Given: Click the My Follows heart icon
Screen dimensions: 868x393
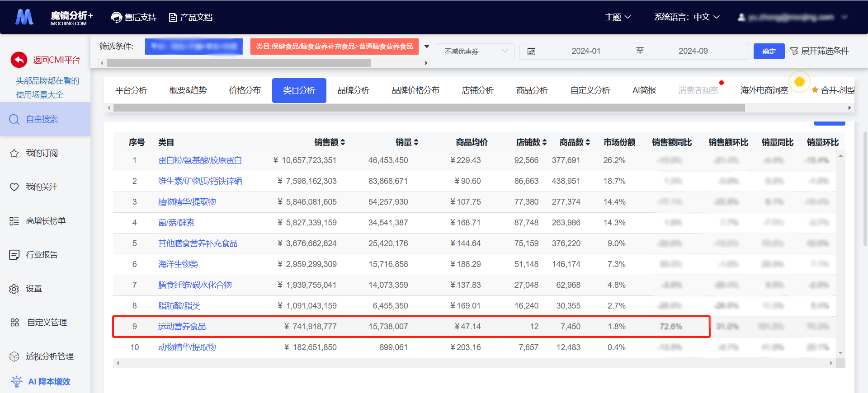Looking at the screenshot, I should pos(14,187).
